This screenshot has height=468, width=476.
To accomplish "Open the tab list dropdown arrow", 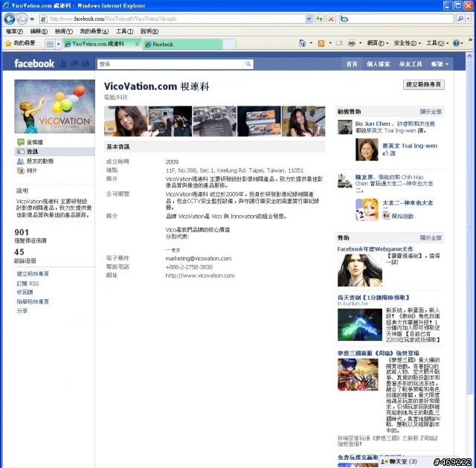I will [x=59, y=44].
